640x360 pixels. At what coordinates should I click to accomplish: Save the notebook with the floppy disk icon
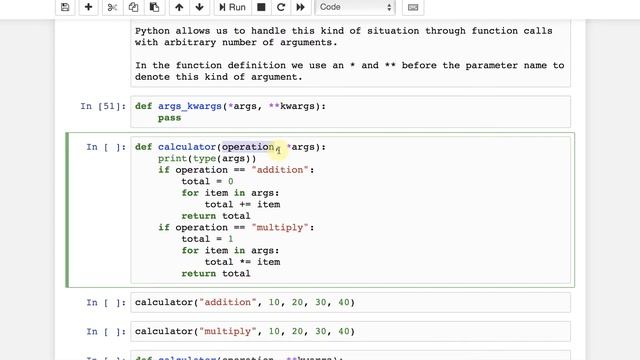(x=65, y=7)
